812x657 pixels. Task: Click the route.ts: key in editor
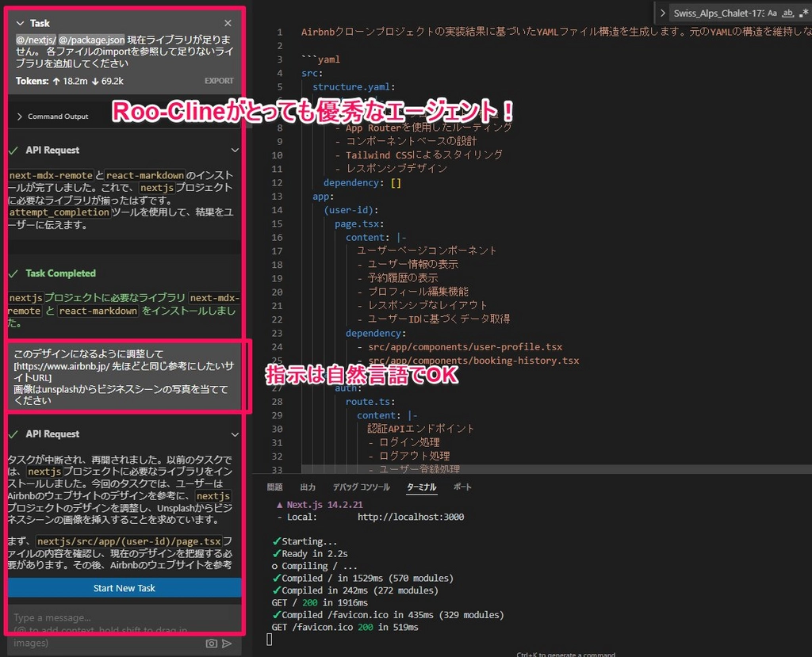[x=370, y=402]
